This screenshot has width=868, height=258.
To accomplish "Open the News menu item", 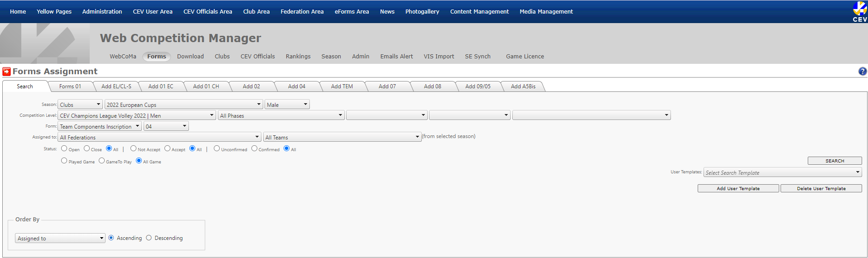I will (x=387, y=11).
